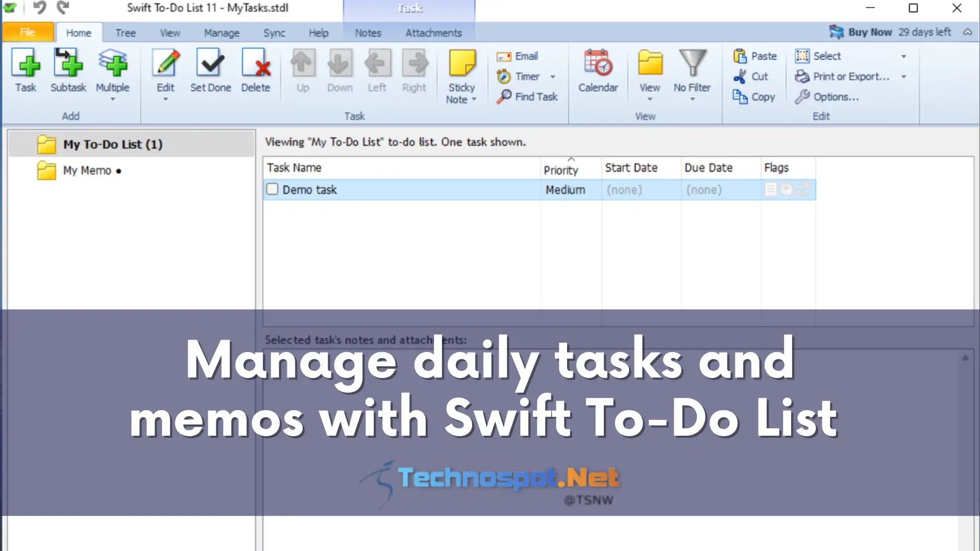Send task by Email
The width and height of the screenshot is (980, 551).
click(x=517, y=56)
